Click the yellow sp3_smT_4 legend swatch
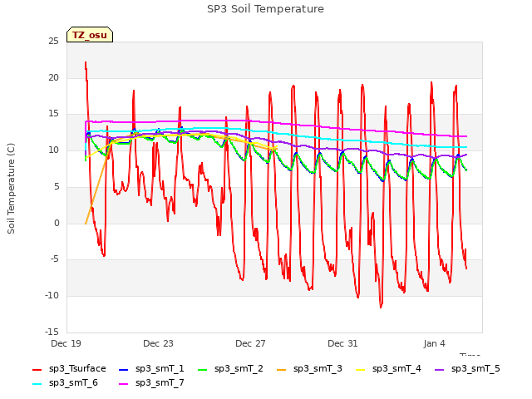The height and width of the screenshot is (399, 532). click(x=360, y=369)
